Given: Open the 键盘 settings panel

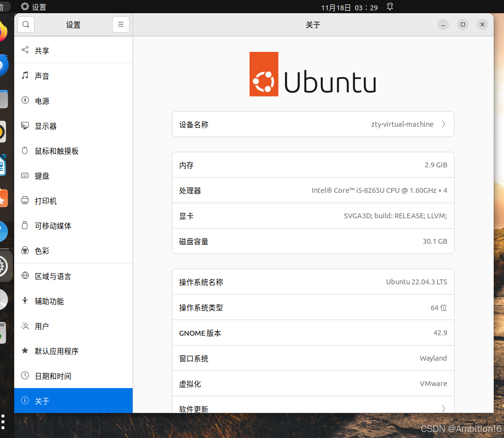Looking at the screenshot, I should [73, 176].
